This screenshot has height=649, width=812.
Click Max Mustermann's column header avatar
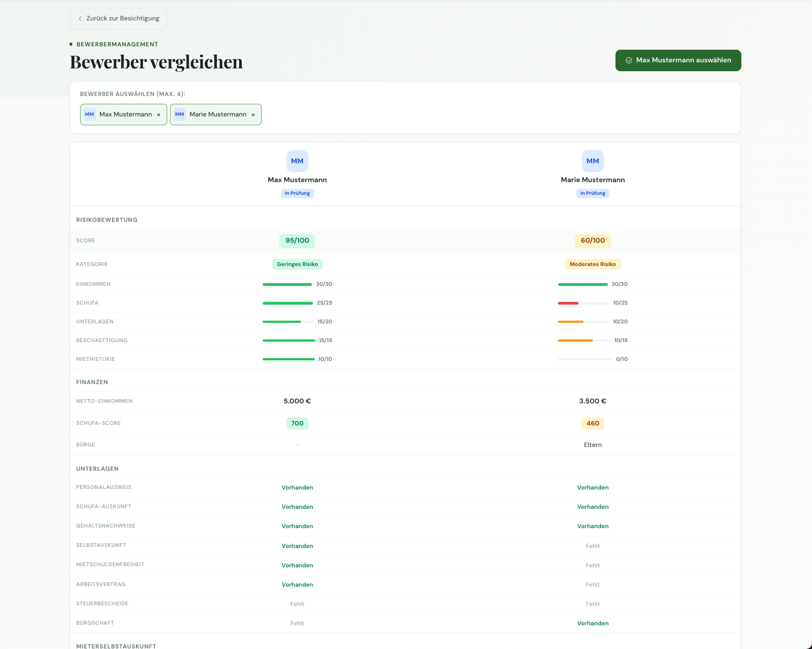pos(297,161)
